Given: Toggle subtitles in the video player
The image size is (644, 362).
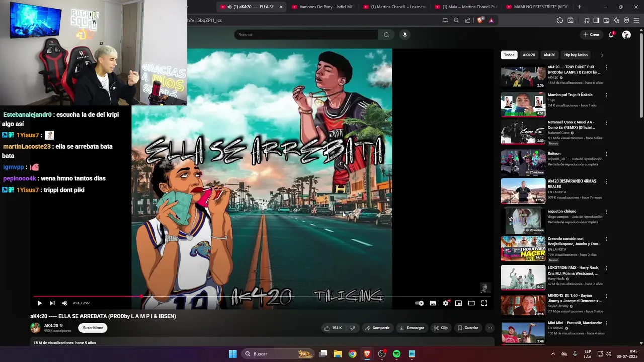Looking at the screenshot, I should 433,303.
